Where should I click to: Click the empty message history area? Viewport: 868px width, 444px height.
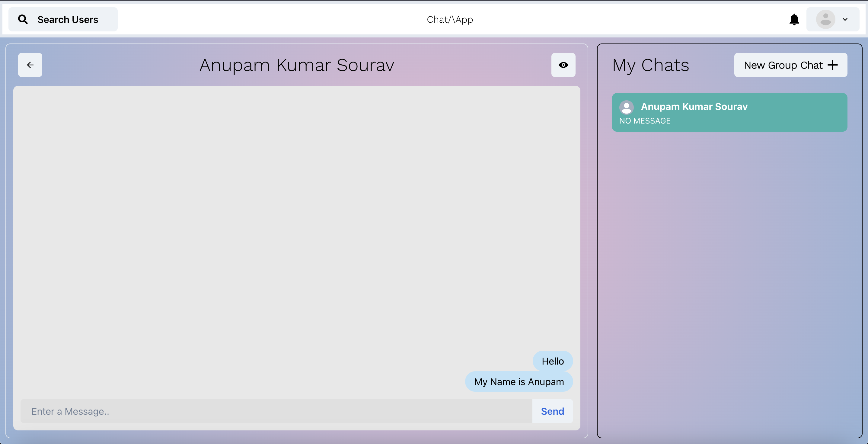(x=296, y=216)
